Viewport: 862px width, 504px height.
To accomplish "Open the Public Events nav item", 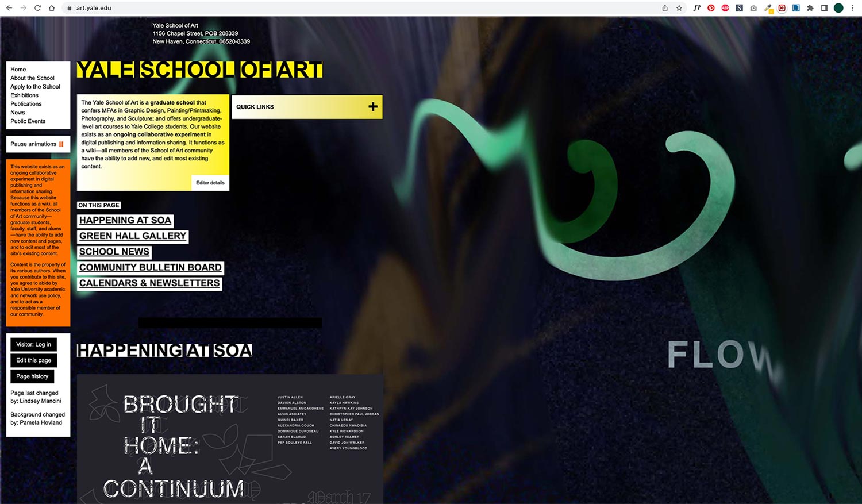I will pyautogui.click(x=28, y=121).
